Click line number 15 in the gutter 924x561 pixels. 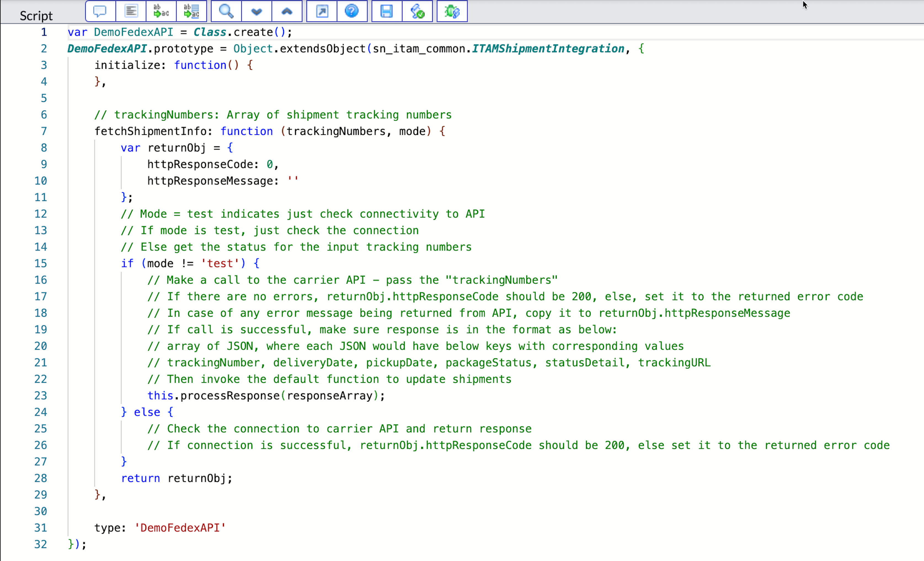point(41,264)
